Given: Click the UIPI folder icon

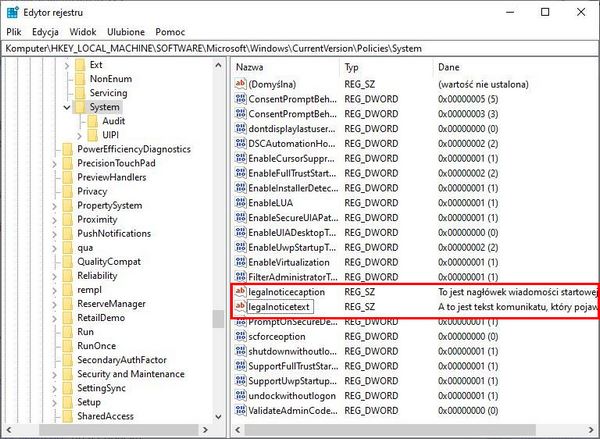Looking at the screenshot, I should 92,134.
